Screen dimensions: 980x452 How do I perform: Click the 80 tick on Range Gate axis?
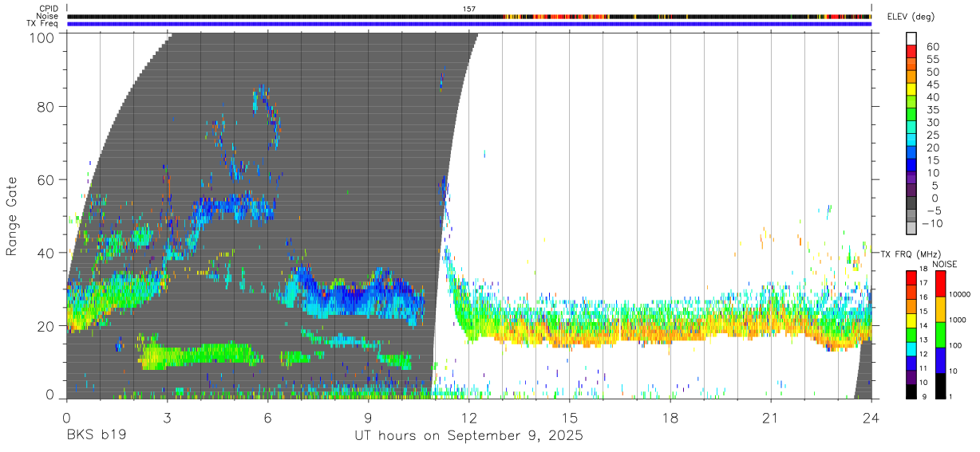[46, 106]
